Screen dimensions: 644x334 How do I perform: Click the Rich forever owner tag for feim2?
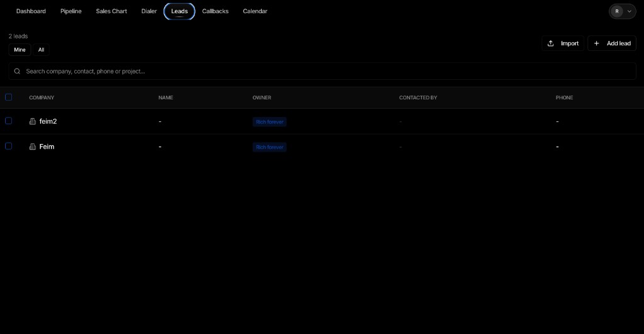click(x=269, y=121)
